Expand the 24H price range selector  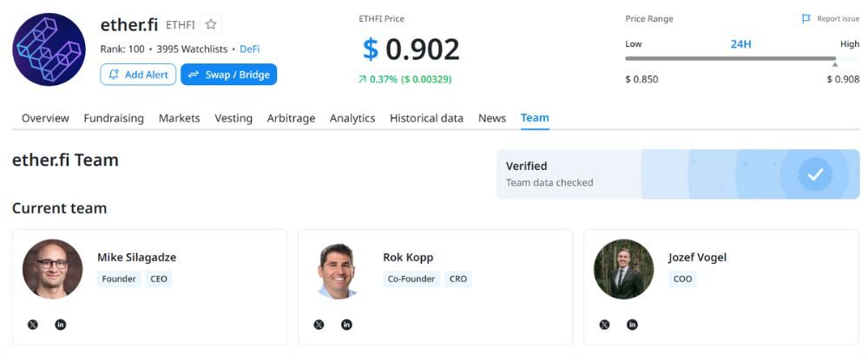click(740, 44)
